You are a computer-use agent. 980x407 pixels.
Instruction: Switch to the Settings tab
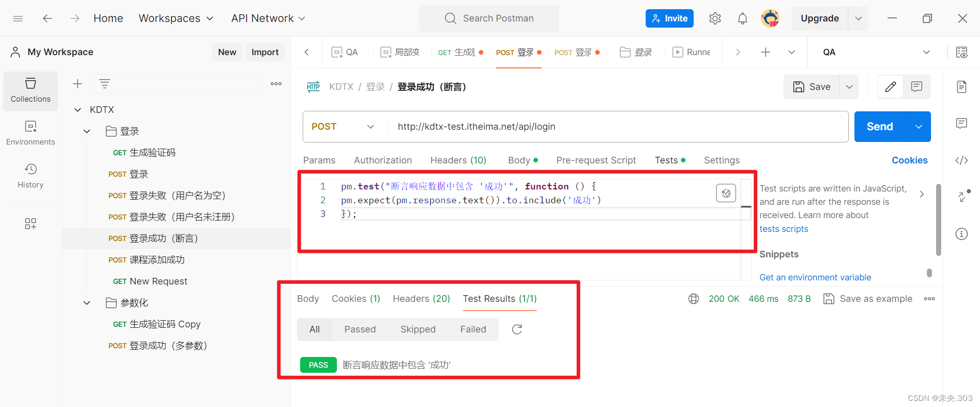(722, 160)
